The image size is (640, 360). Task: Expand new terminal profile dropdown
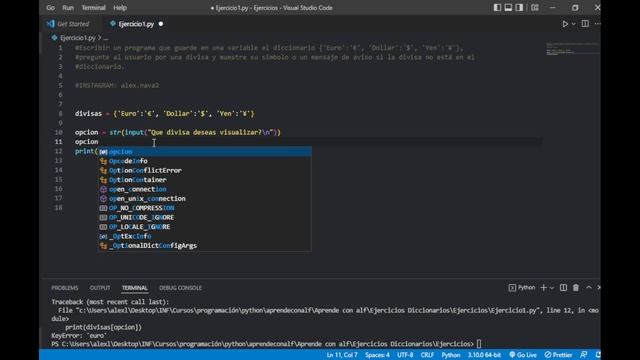pyautogui.click(x=552, y=288)
